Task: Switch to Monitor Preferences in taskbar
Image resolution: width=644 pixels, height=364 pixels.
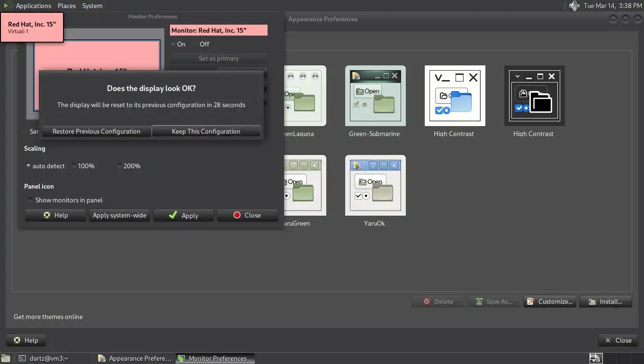Action: (x=215, y=358)
